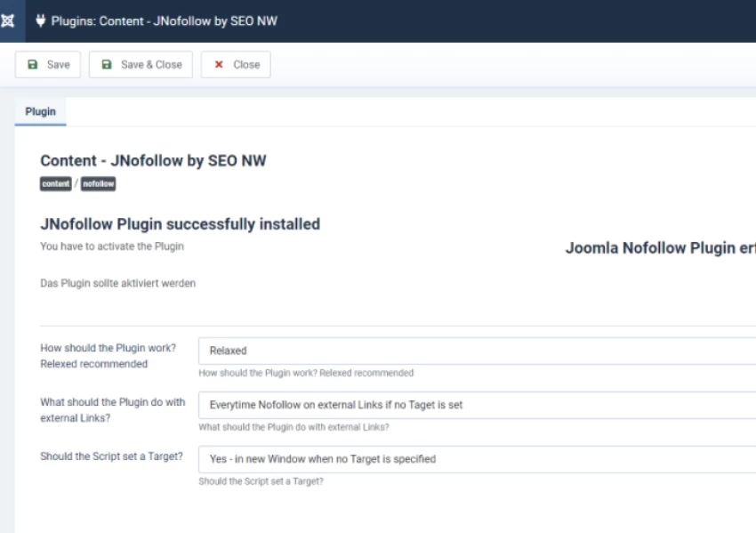
Task: Click the 'nofollow' element badge
Action: (x=99, y=184)
